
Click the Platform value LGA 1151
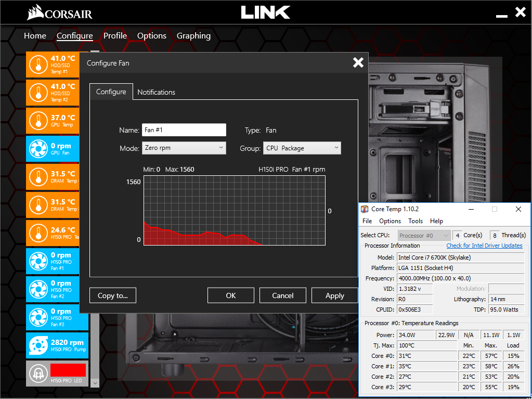pos(460,268)
